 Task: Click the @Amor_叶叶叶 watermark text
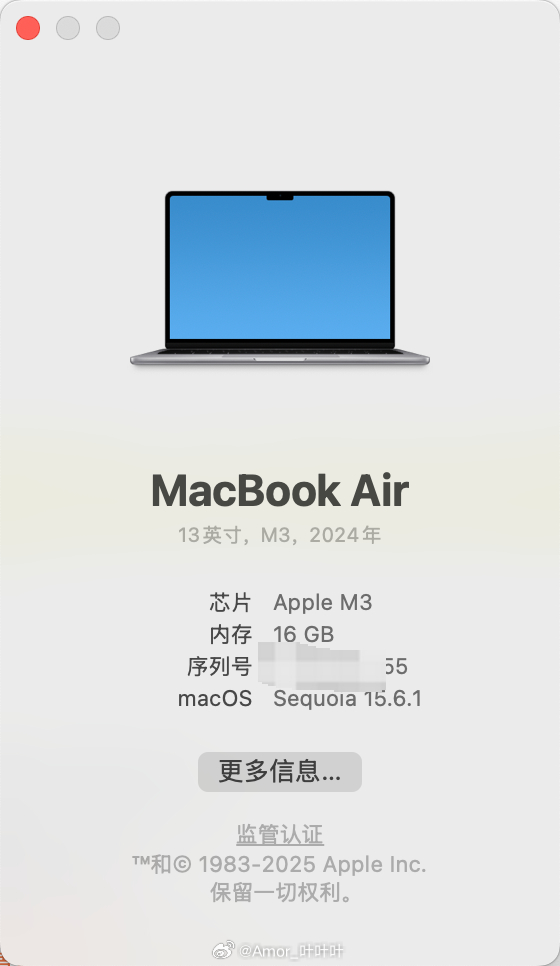pyautogui.click(x=291, y=951)
